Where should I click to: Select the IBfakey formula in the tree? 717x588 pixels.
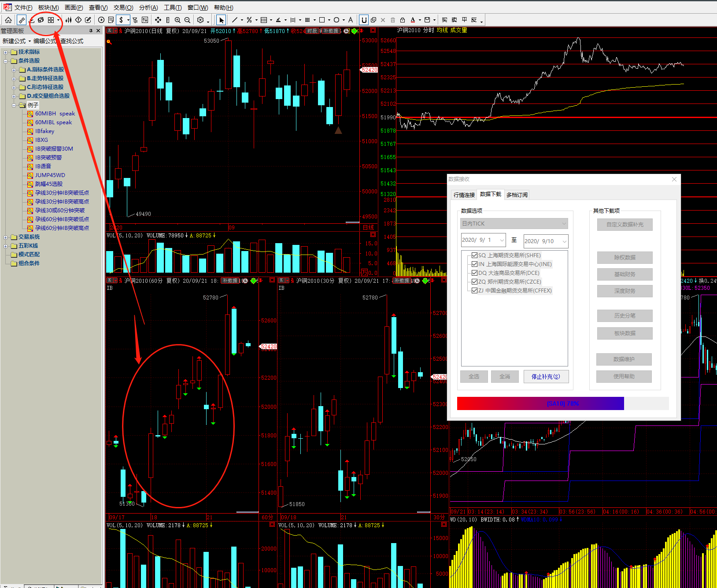click(45, 131)
